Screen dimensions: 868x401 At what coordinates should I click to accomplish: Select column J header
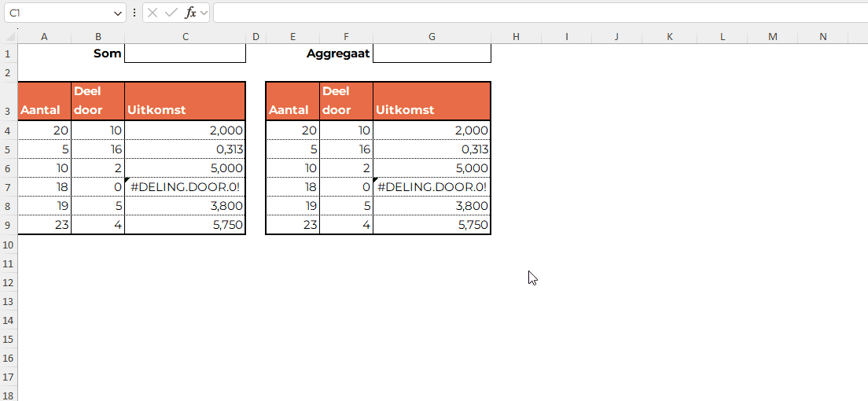click(x=616, y=36)
